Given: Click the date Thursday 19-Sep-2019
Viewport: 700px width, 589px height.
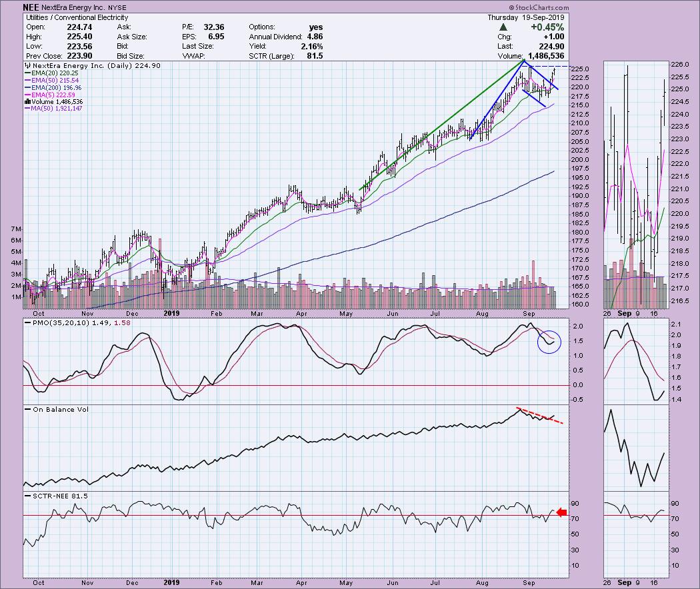Looking at the screenshot, I should point(525,17).
